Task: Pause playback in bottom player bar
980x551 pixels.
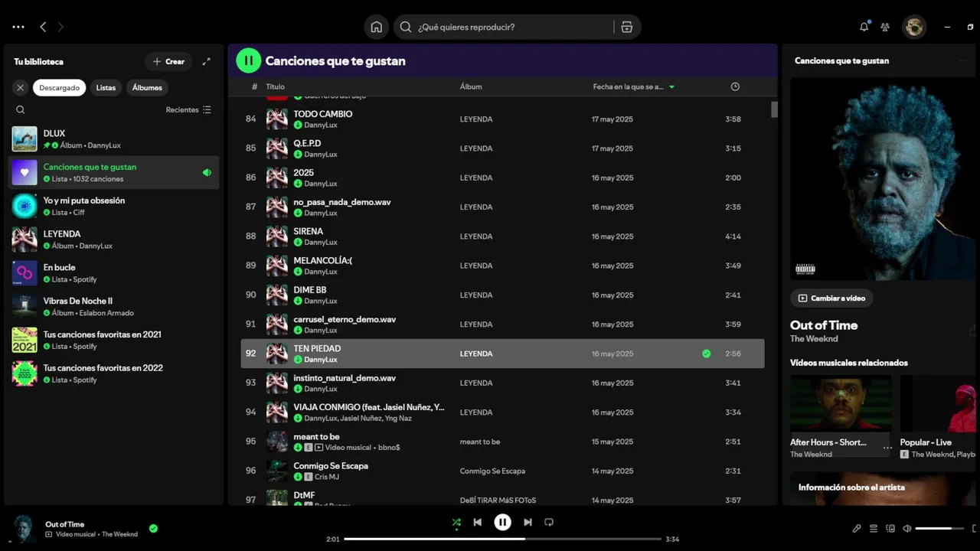Action: tap(502, 523)
